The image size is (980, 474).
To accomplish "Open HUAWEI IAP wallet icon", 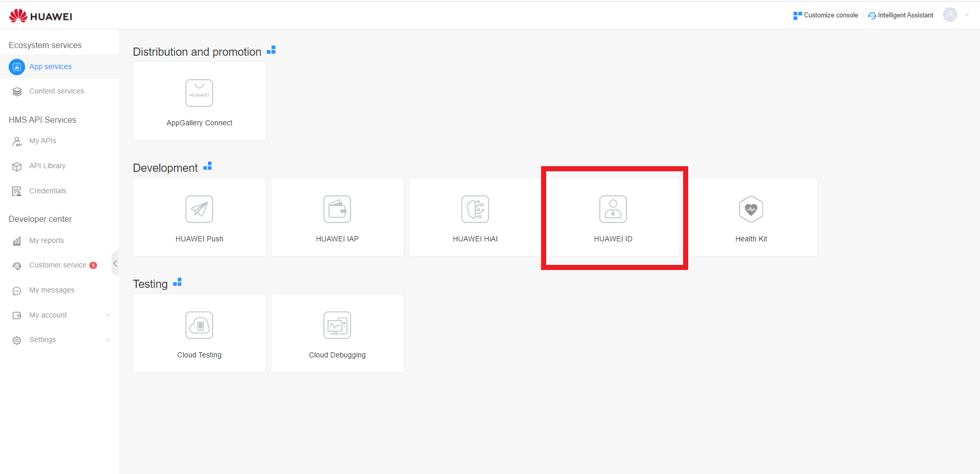I will 337,209.
